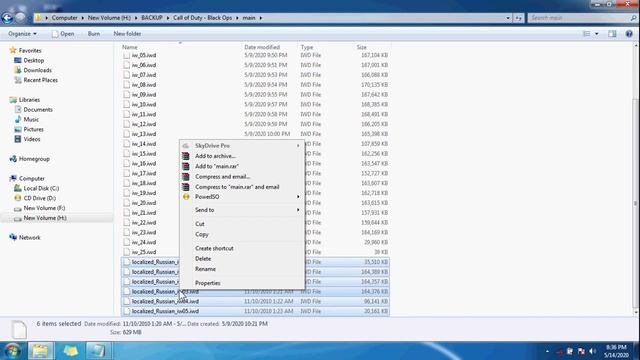Open the Organize menu
640x360 pixels.
click(22, 34)
